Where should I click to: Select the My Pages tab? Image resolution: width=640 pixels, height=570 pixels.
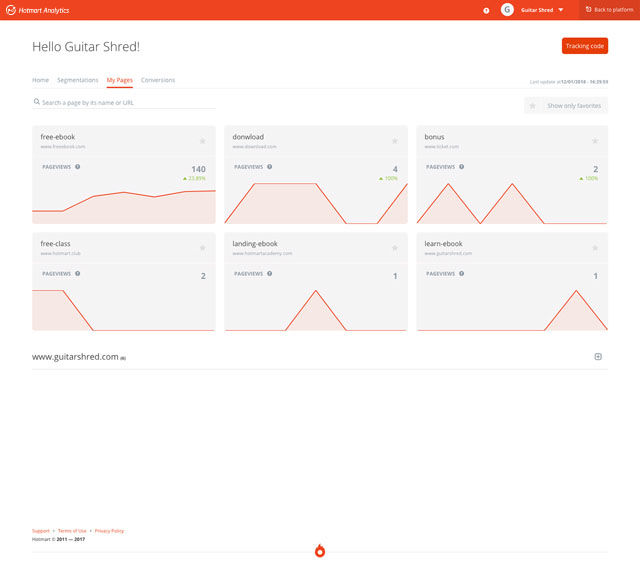(x=120, y=80)
